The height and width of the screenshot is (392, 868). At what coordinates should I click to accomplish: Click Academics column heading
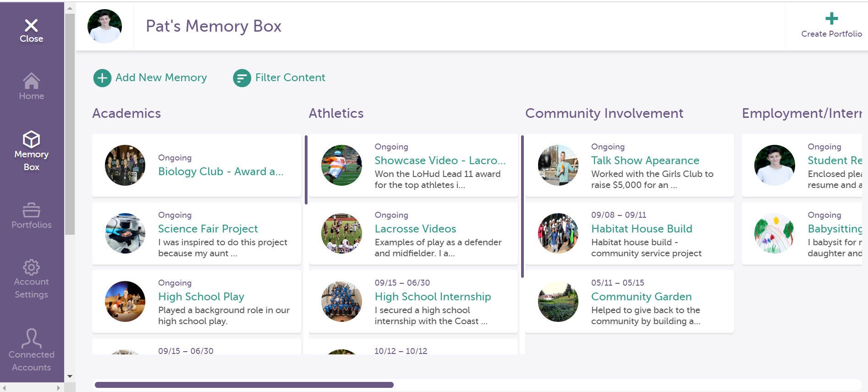tap(126, 113)
